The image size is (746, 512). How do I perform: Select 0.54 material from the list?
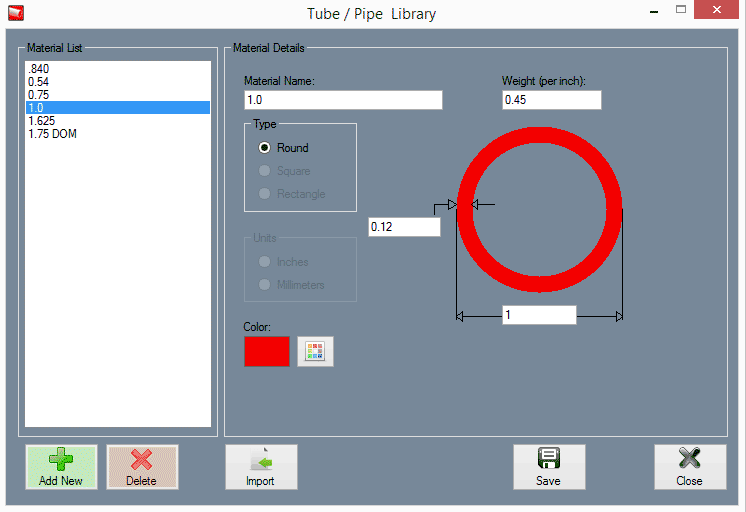click(x=39, y=81)
